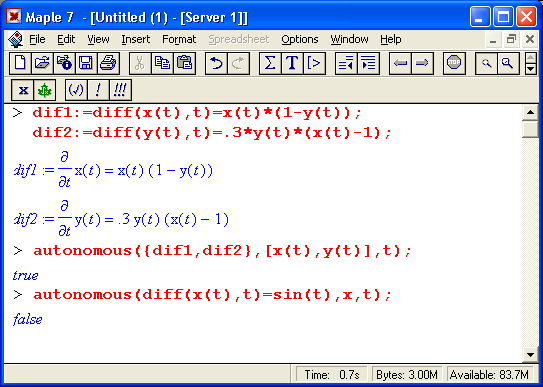Open the worksheet document icon menu
The image size is (543, 387).
pyautogui.click(x=16, y=39)
